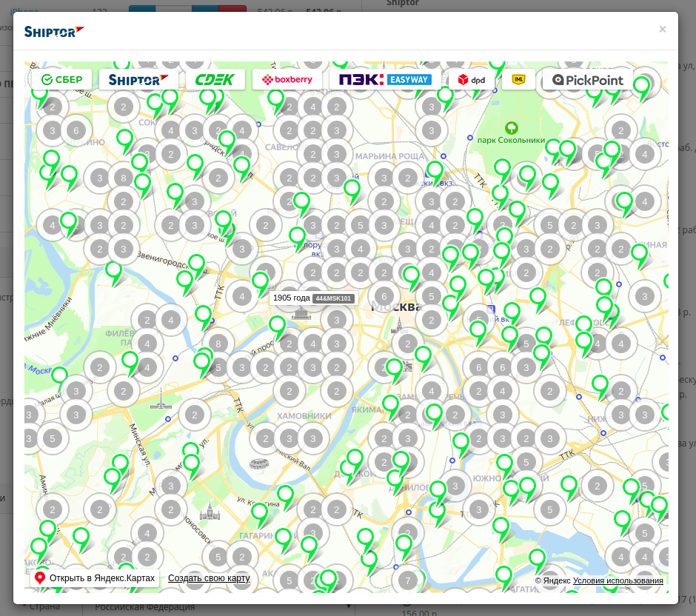The height and width of the screenshot is (616, 696).
Task: Click the Moscow University building icon
Action: 210,511
